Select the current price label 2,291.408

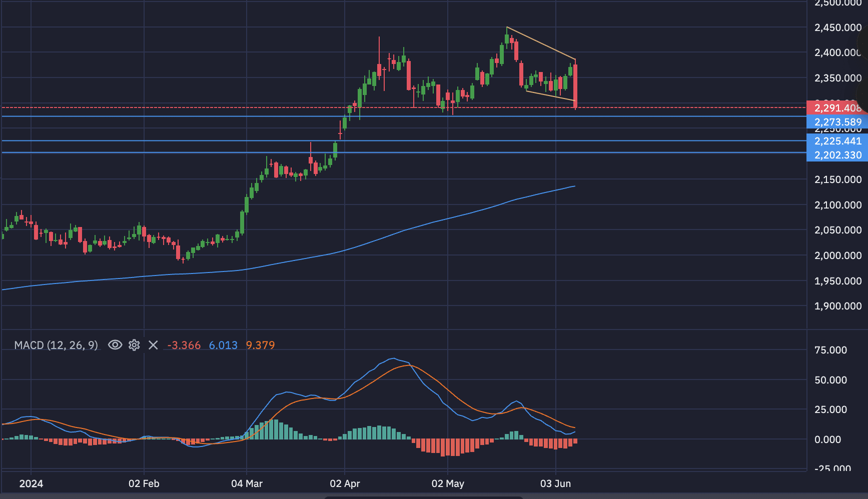(837, 108)
